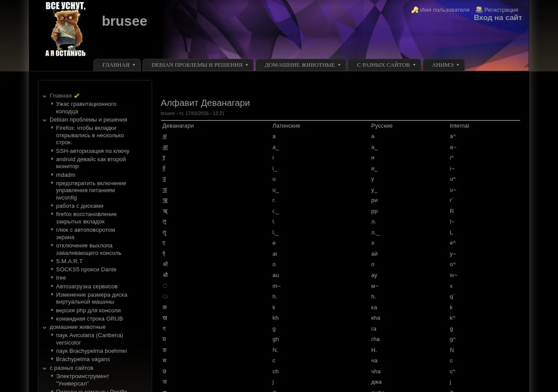Collapse с разных сайтов sidebar chevron
This screenshot has height=392, width=558.
pos(45,368)
